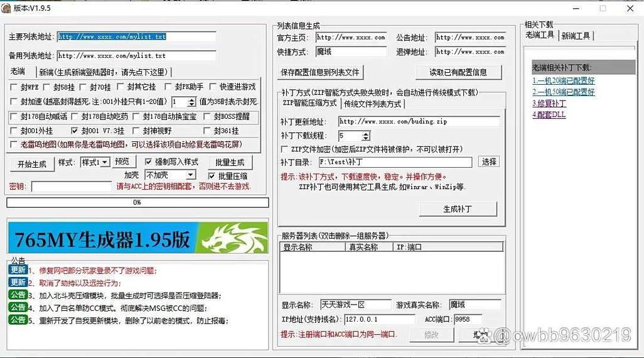Screen dimensions: 644x358
Task: Open the 3.修复补丁 download link
Action: coord(549,104)
